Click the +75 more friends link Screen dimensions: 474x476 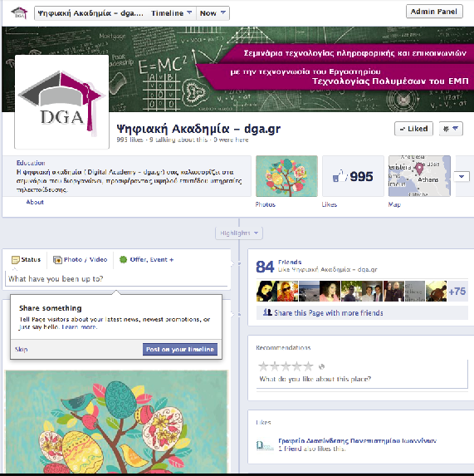(457, 292)
